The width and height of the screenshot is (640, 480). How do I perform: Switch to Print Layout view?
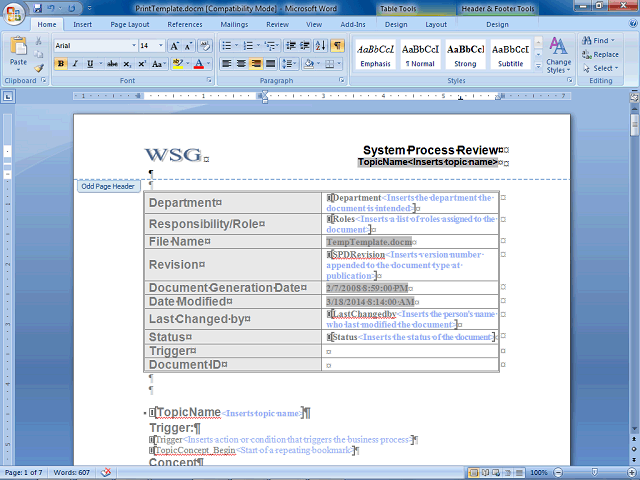pos(473,473)
